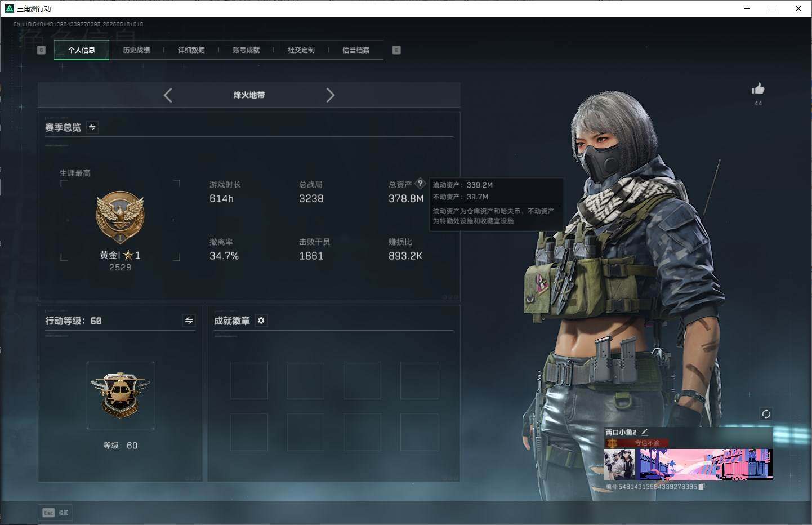Click the 等级：60 label
Image resolution: width=812 pixels, height=525 pixels.
pyautogui.click(x=121, y=446)
